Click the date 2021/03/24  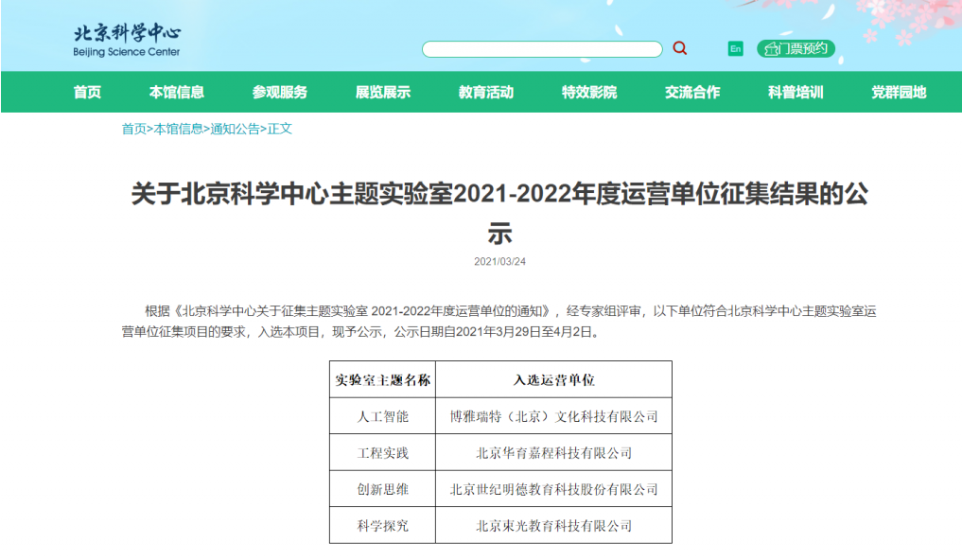(499, 261)
